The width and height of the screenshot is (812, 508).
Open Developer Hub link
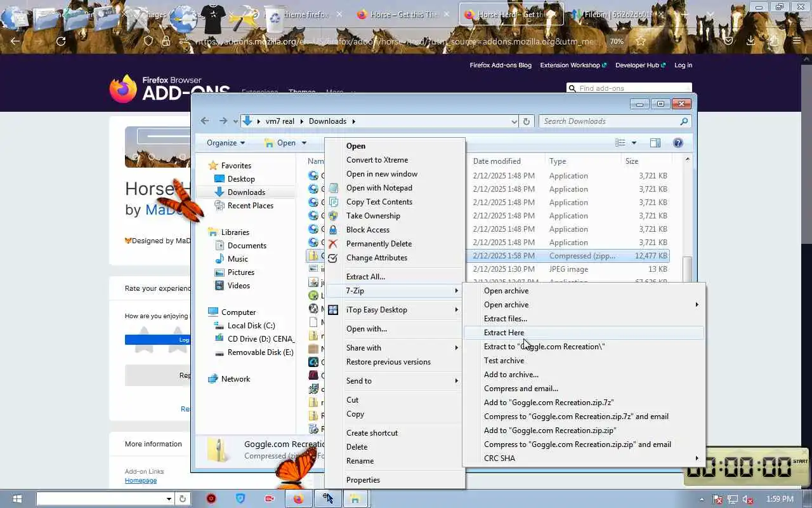coord(640,65)
